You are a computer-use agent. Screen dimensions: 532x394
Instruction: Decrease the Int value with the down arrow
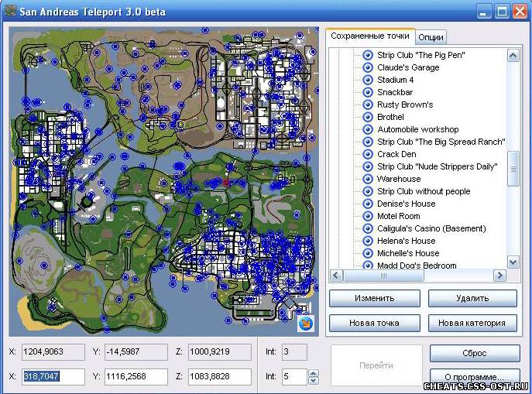tap(313, 381)
